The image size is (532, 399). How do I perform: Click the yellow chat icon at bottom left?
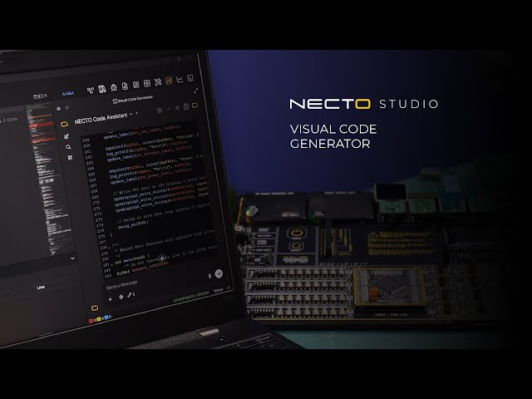[95, 308]
